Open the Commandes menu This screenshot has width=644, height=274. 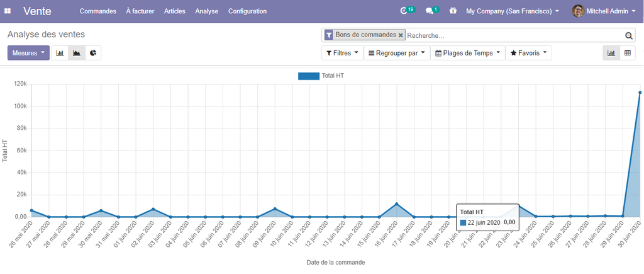97,11
